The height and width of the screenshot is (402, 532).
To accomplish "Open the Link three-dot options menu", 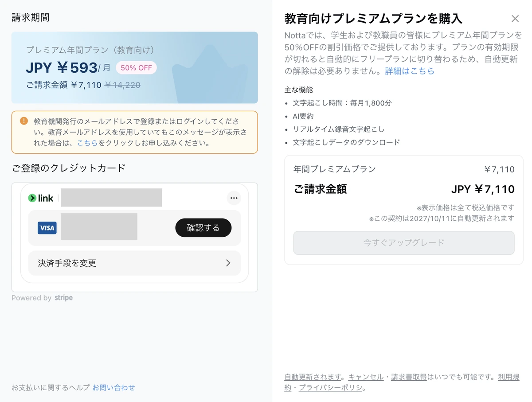I will 234,198.
